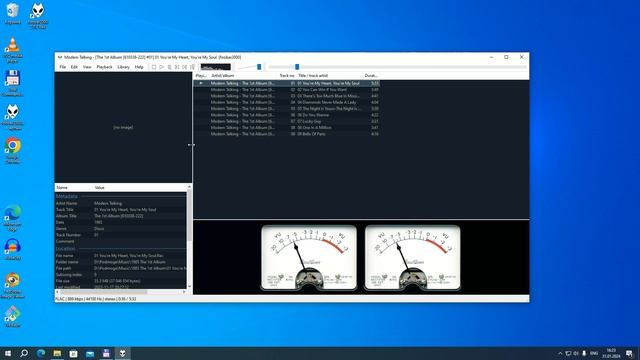Open Mail app from the taskbar

(90, 353)
